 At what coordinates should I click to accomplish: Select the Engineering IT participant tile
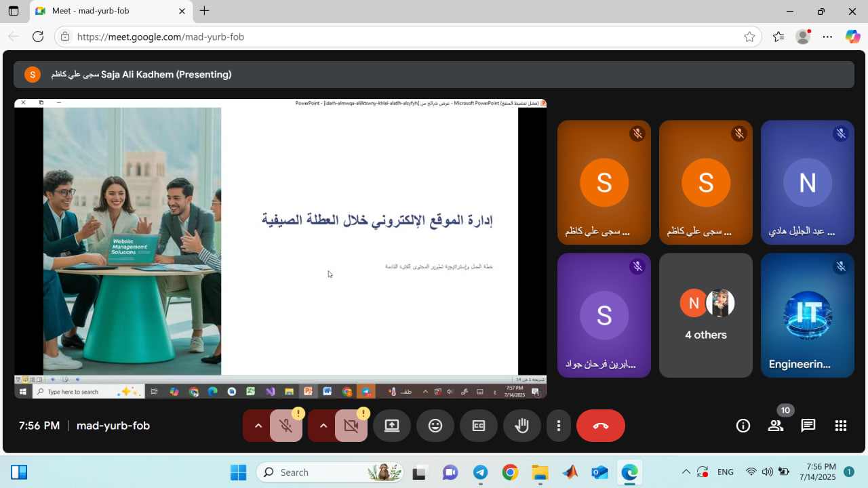coord(808,315)
